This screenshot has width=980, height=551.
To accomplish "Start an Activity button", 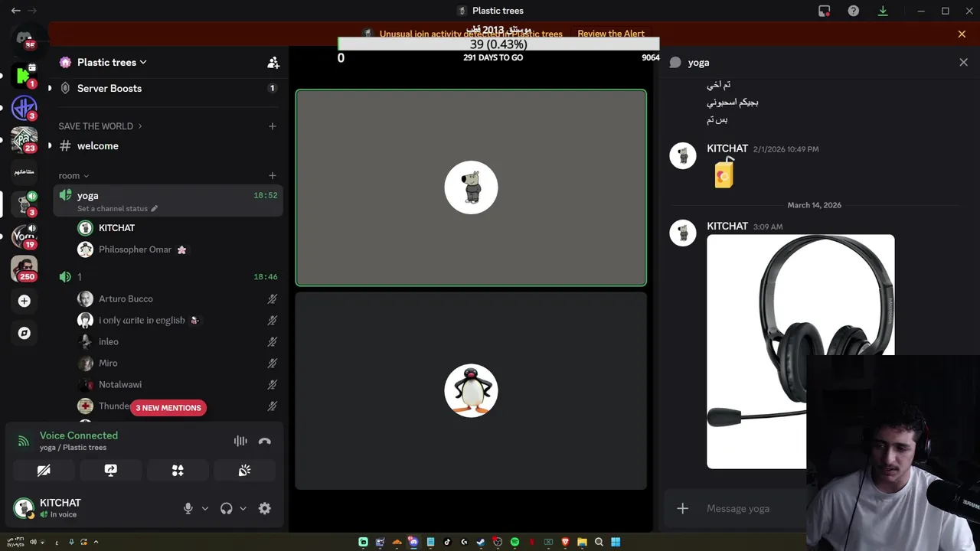I will (178, 471).
